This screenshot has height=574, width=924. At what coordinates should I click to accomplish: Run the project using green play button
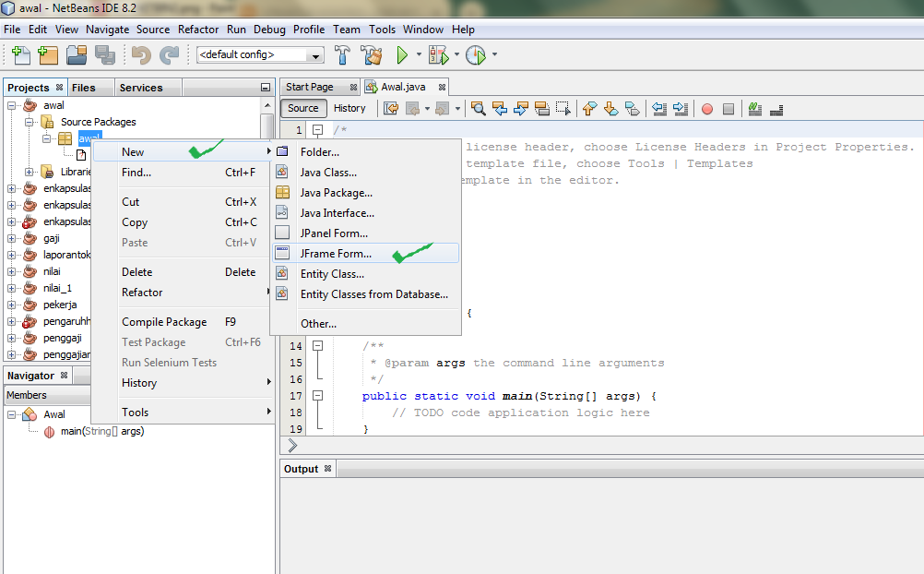404,54
